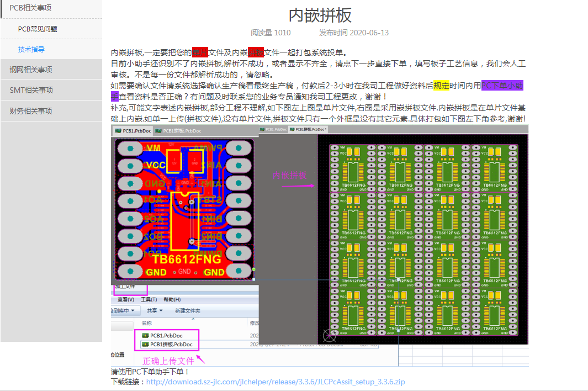The height and width of the screenshot is (391, 588).
Task: Open the 共享 dropdown in Explorer toolbar
Action: pyautogui.click(x=155, y=311)
